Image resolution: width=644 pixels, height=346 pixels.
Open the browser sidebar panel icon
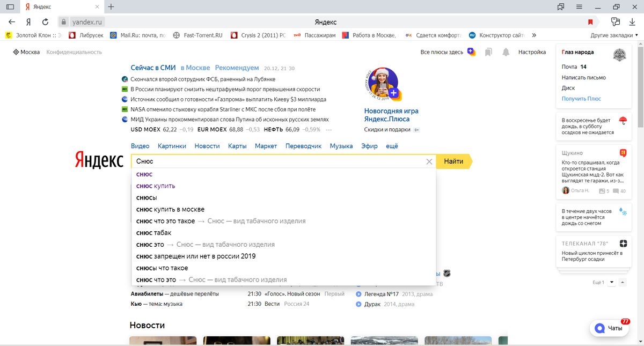(x=10, y=7)
